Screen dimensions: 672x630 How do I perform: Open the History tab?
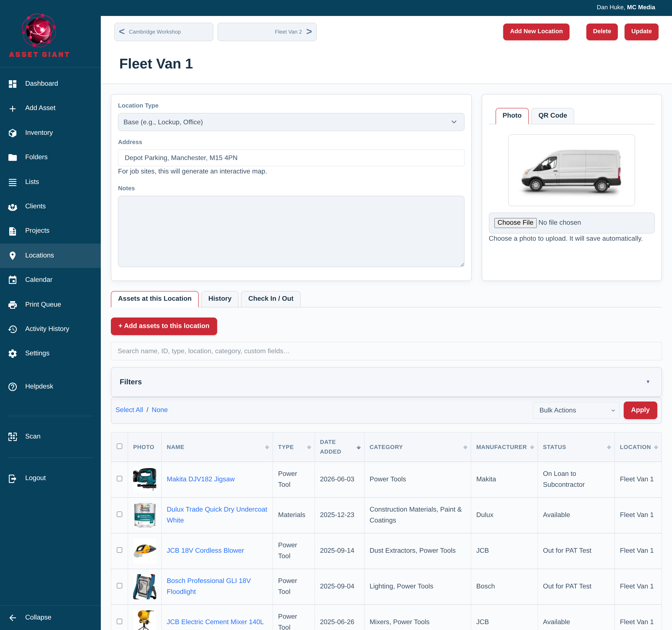pos(220,299)
